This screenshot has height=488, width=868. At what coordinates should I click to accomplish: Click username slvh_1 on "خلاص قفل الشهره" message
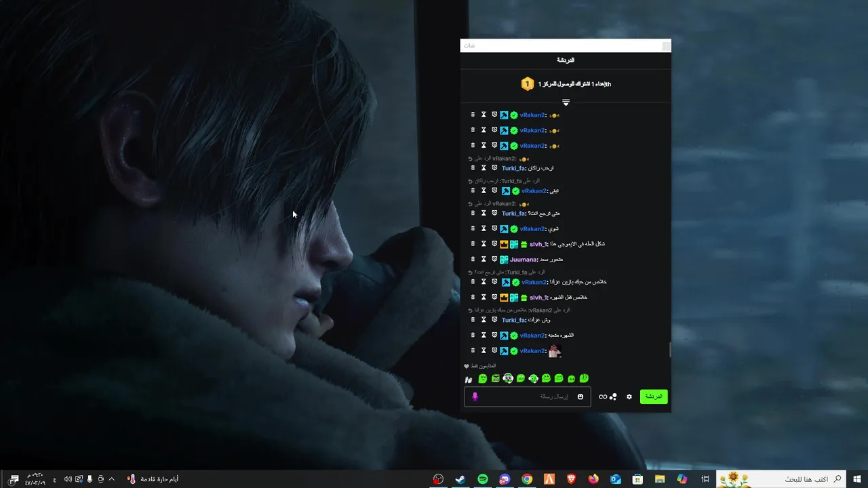538,297
